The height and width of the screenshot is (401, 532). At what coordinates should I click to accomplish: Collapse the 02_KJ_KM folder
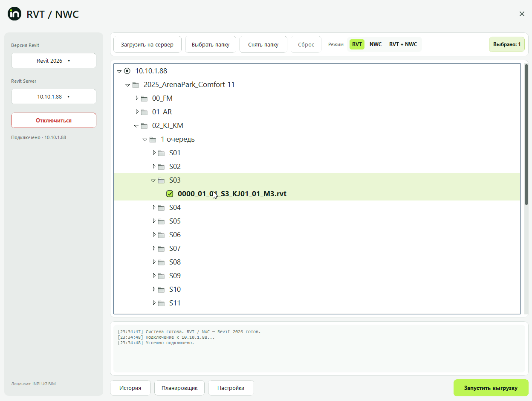point(136,126)
